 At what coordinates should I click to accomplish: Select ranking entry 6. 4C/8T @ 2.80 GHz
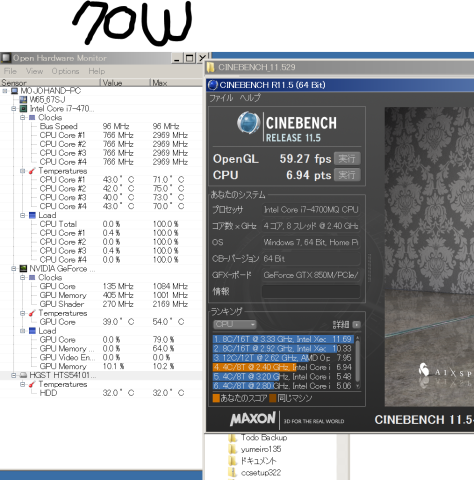click(283, 386)
